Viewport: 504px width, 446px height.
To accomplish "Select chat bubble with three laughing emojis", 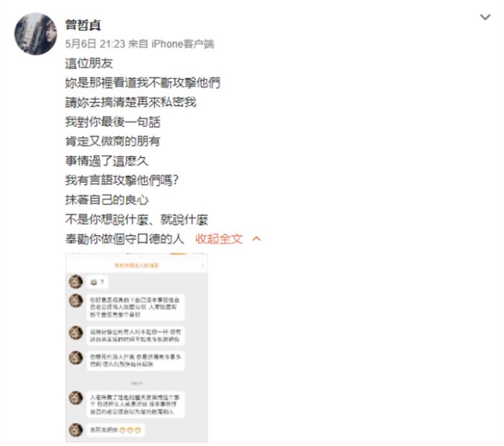I will coord(116,430).
